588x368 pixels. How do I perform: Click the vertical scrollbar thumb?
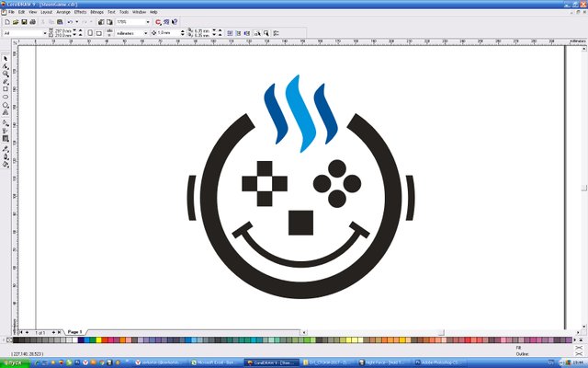tap(584, 187)
